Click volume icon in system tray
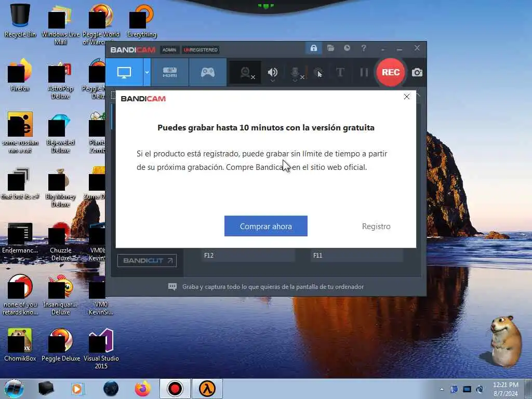The width and height of the screenshot is (532, 399). point(480,389)
